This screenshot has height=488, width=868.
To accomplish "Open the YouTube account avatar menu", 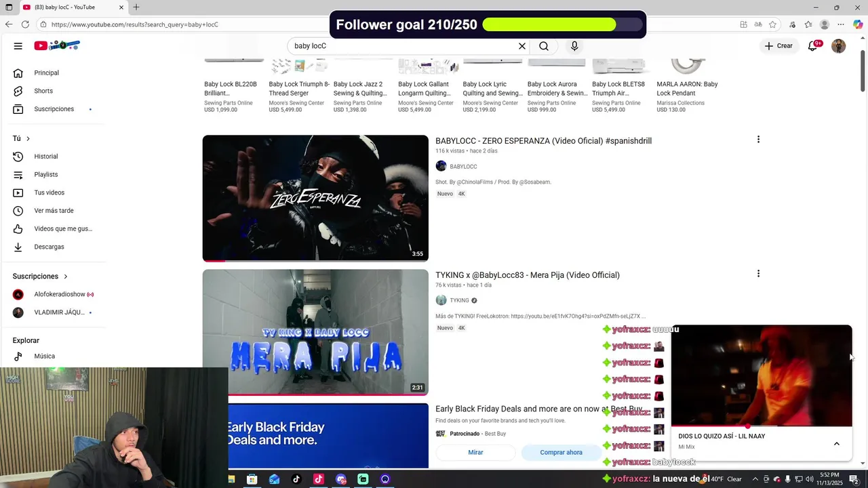I will point(839,46).
